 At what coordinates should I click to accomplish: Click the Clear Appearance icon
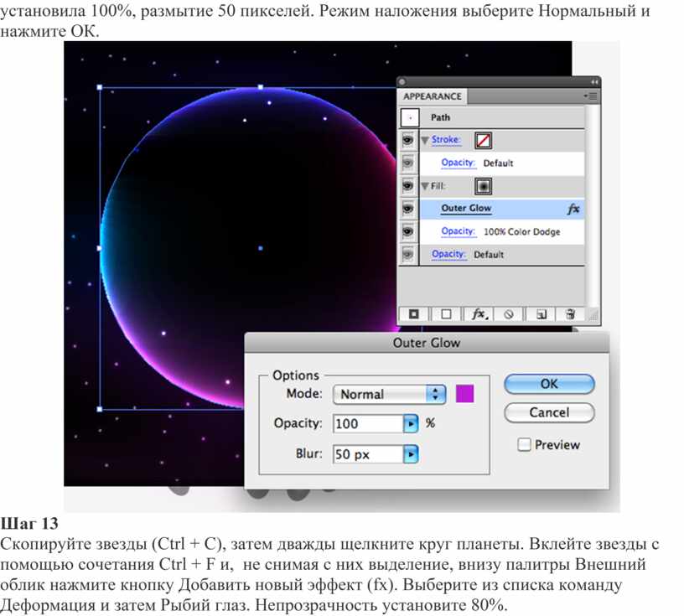pyautogui.click(x=509, y=314)
